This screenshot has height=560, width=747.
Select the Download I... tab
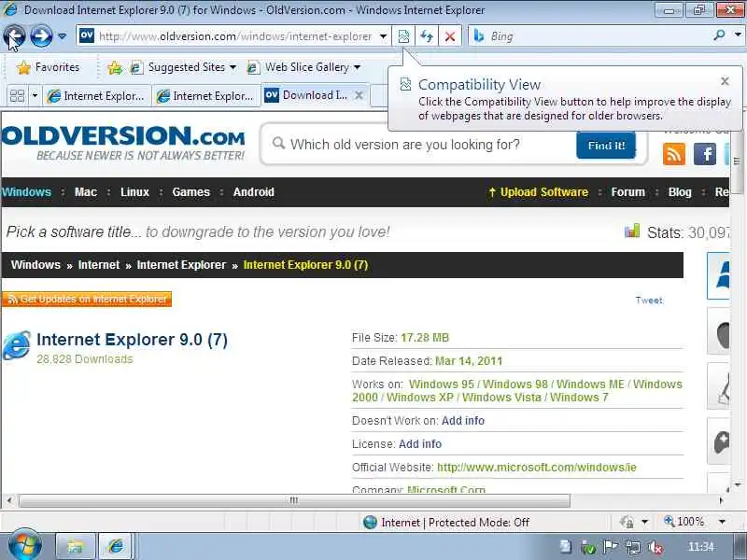pyautogui.click(x=307, y=95)
